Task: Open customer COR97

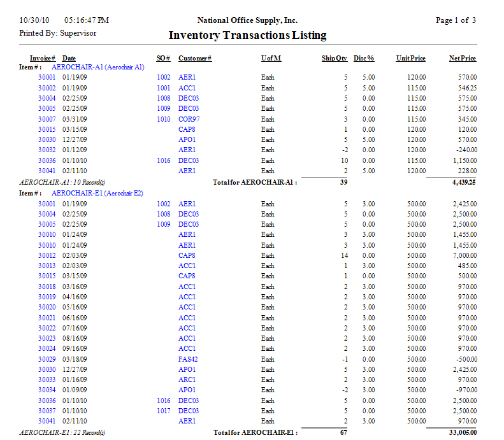Action: (x=189, y=119)
